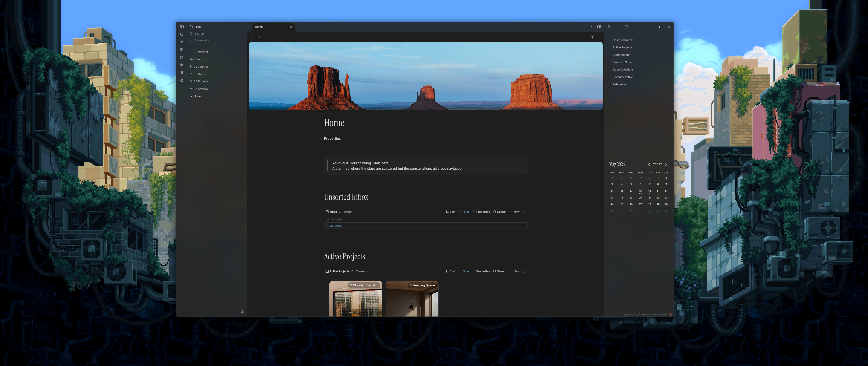Jump to Recently Active in outline
Image resolution: width=868 pixels, height=366 pixels.
tap(622, 77)
